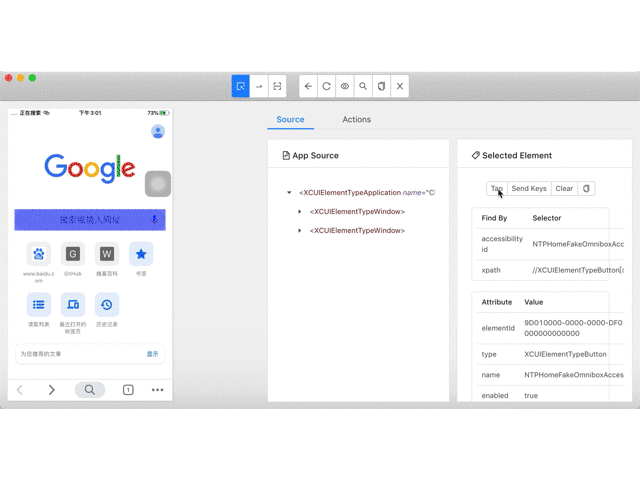This screenshot has height=480, width=640.
Task: Click the blue show link in articles bar
Action: pos(152,354)
